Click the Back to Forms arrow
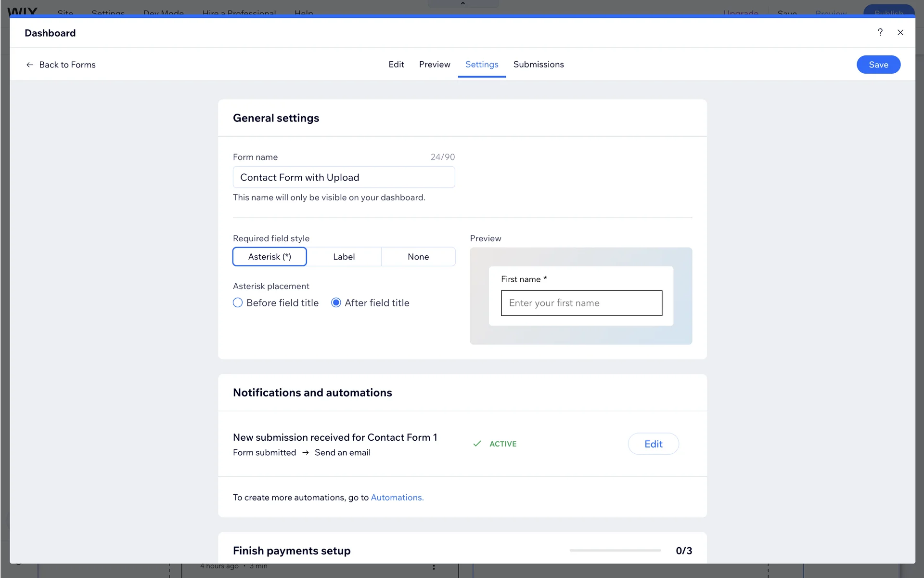The image size is (924, 578). point(30,65)
